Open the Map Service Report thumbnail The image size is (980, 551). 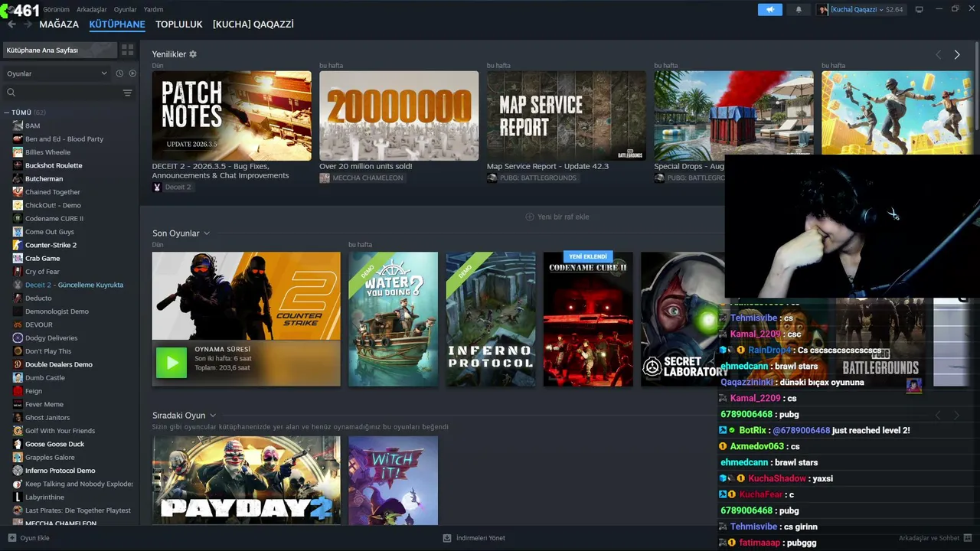click(567, 116)
